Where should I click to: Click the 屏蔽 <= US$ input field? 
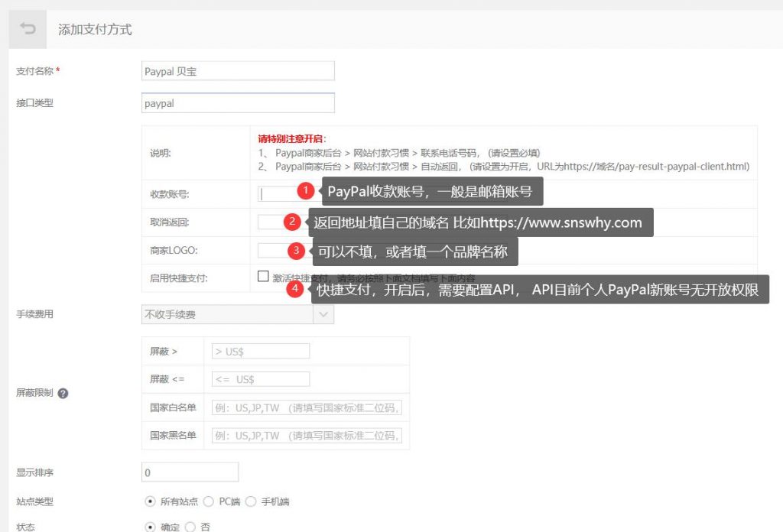point(261,379)
